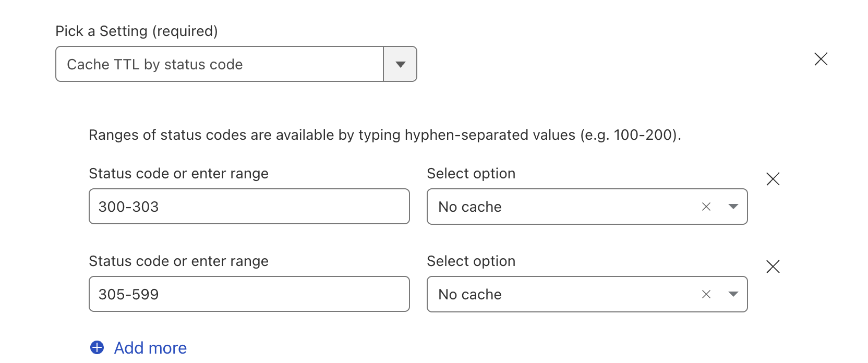Select the No cache box in the 305-599 row
This screenshot has width=868, height=363.
(x=558, y=295)
